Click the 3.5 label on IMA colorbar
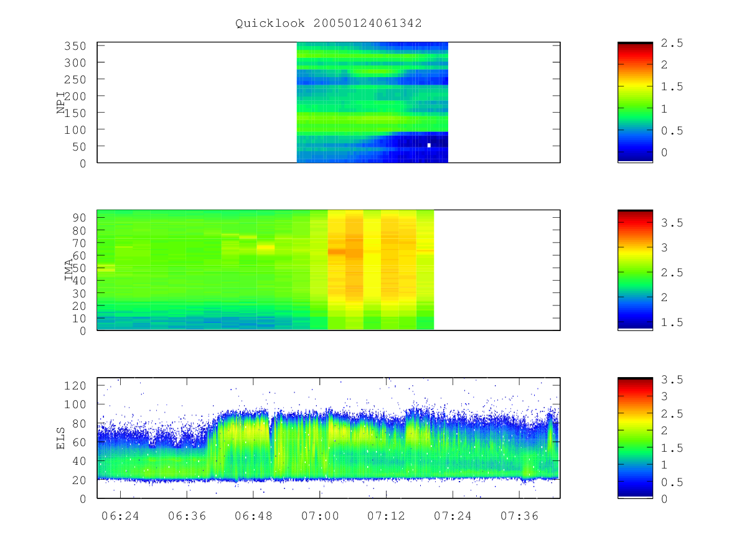 tap(672, 223)
